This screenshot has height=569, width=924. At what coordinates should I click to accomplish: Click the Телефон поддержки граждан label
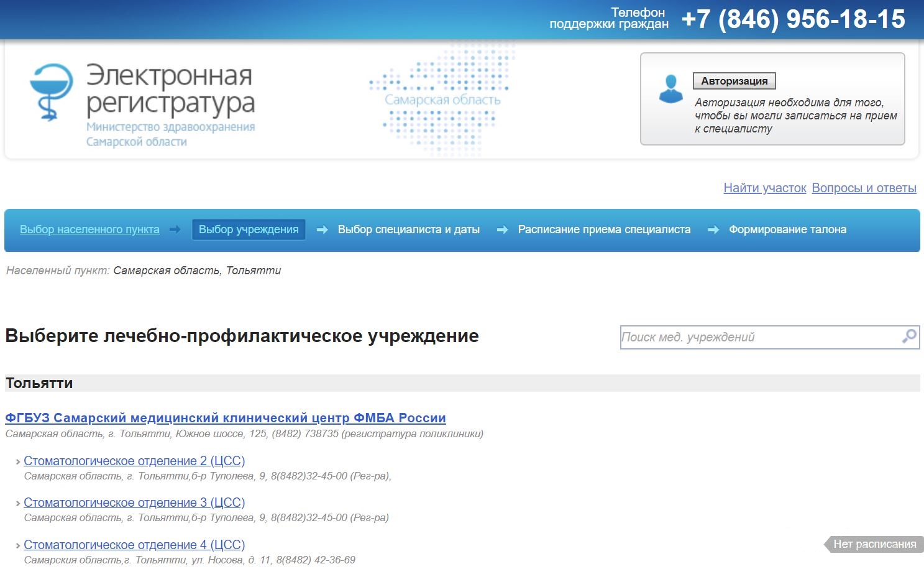[x=609, y=18]
